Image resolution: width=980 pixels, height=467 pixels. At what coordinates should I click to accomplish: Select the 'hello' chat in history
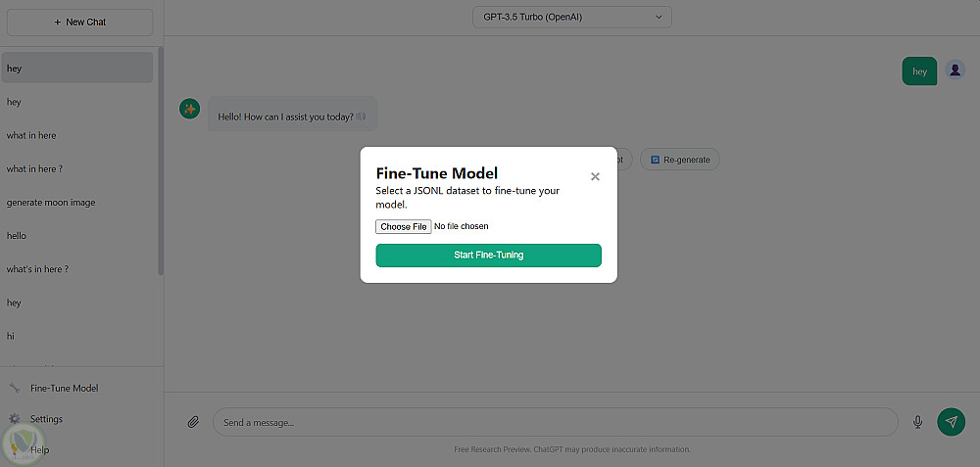point(17,236)
